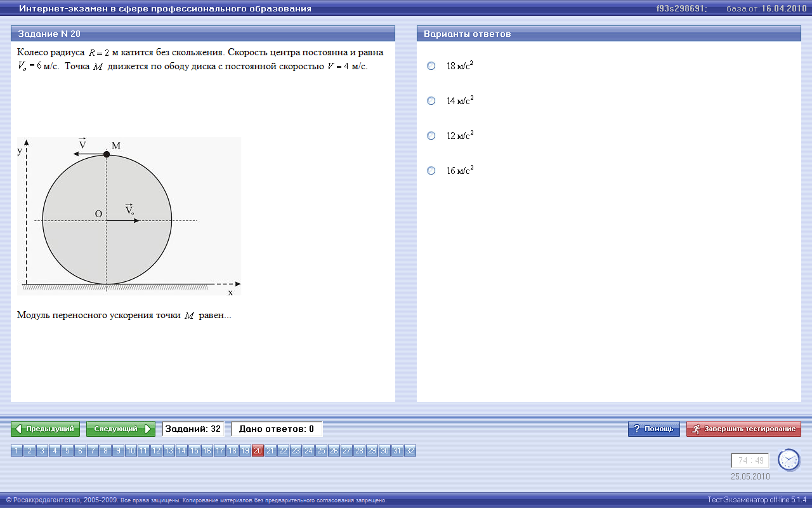Image resolution: width=812 pixels, height=508 pixels.
Task: Choose the 16 м/с² radio button
Action: [x=431, y=171]
